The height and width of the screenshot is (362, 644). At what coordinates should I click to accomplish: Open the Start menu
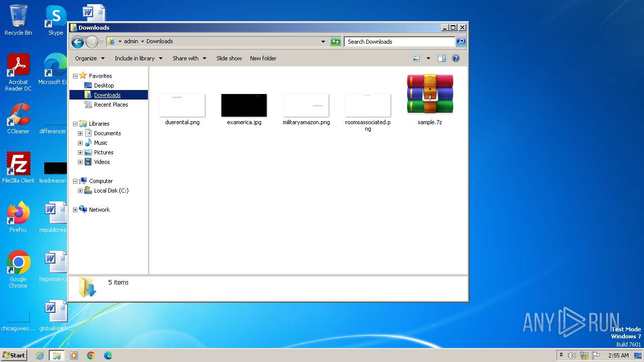pos(14,355)
